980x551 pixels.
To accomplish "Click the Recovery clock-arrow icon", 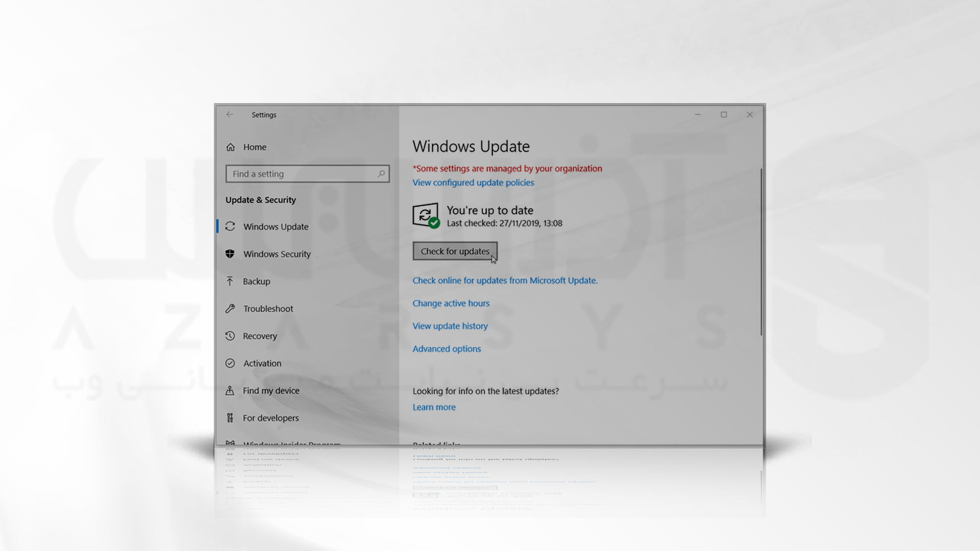I will pos(230,336).
